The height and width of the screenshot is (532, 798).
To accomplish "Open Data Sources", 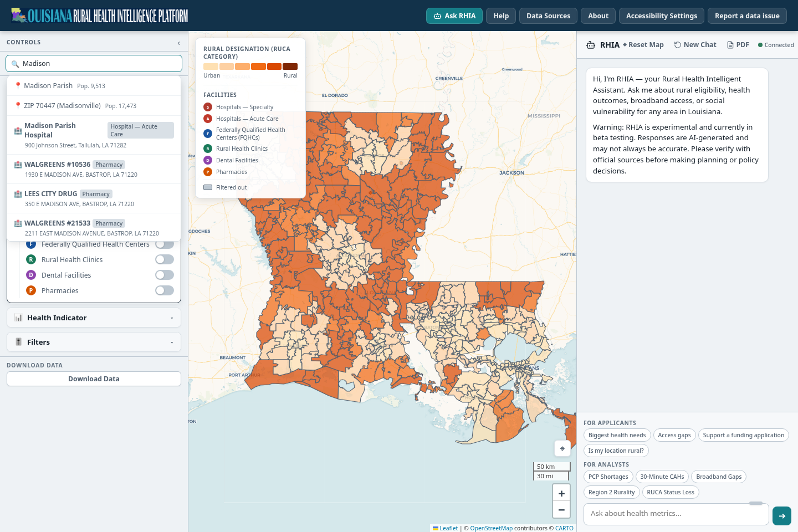I will pyautogui.click(x=548, y=16).
